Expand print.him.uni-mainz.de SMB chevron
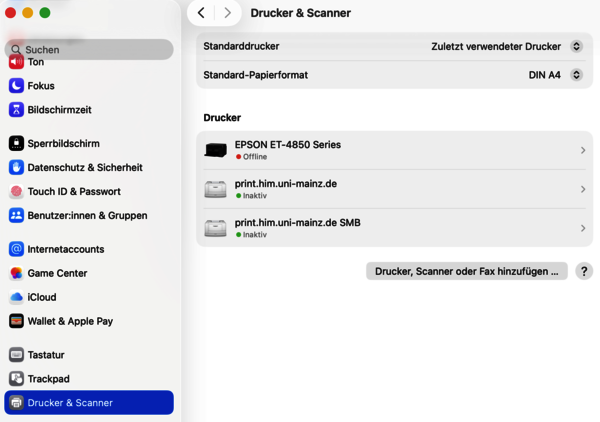 (583, 228)
